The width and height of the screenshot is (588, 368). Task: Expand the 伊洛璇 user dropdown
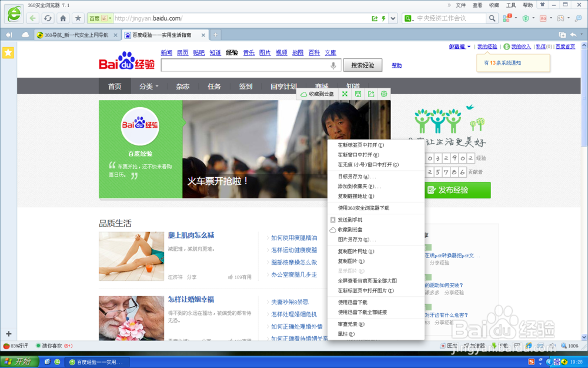tap(459, 47)
